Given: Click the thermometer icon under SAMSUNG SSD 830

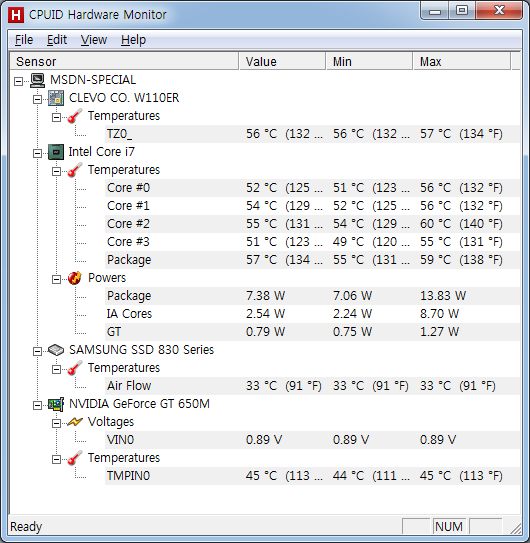Looking at the screenshot, I should (x=75, y=368).
